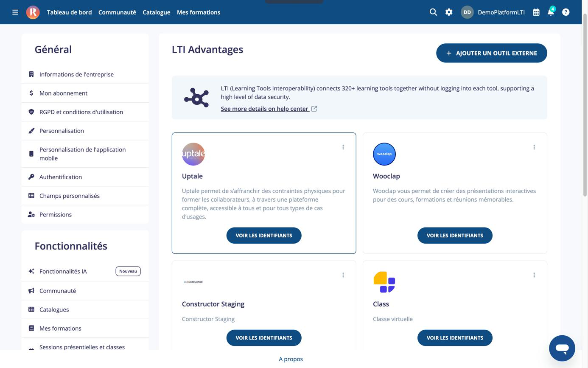Image resolution: width=588 pixels, height=368 pixels.
Task: Open Personnalisation de l'application mobile
Action: [x=85, y=154]
